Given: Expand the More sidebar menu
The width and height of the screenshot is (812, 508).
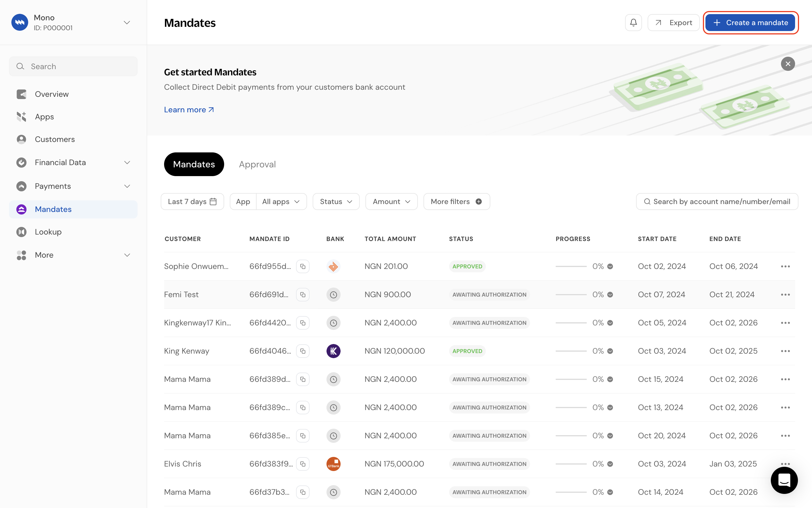Looking at the screenshot, I should (73, 255).
